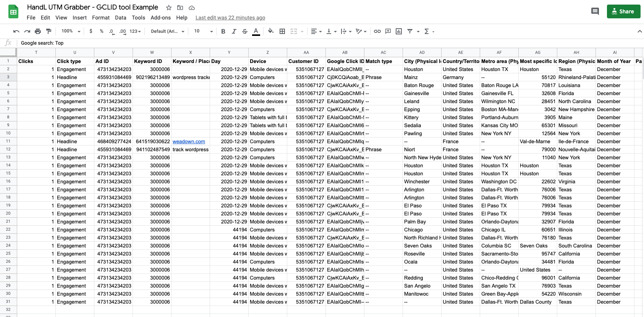This screenshot has height=317, width=644.
Task: Insert a chart using the toolbar icon
Action: coord(399,31)
